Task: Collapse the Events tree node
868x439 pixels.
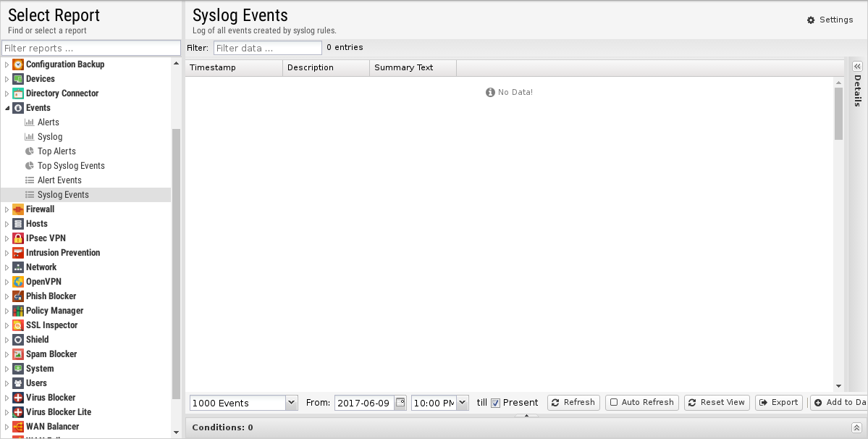Action: click(x=7, y=108)
